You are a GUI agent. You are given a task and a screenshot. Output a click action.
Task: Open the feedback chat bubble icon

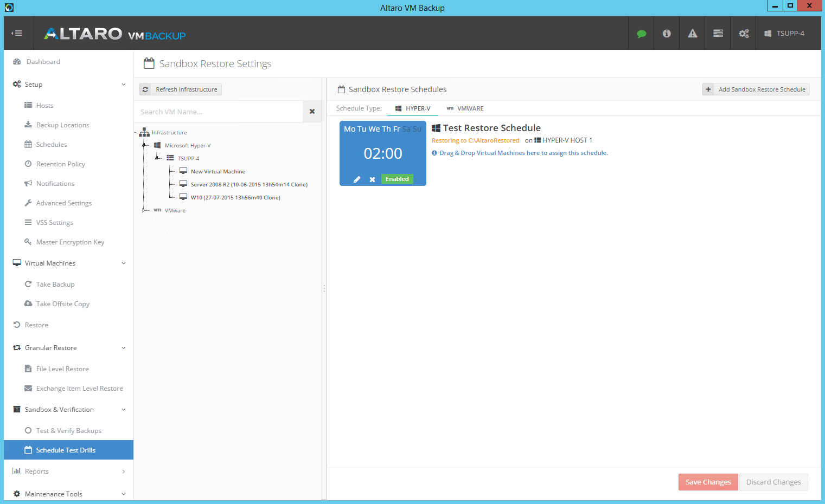[641, 33]
